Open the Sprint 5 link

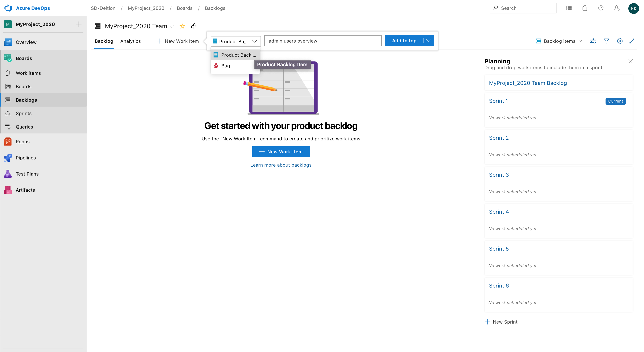499,249
